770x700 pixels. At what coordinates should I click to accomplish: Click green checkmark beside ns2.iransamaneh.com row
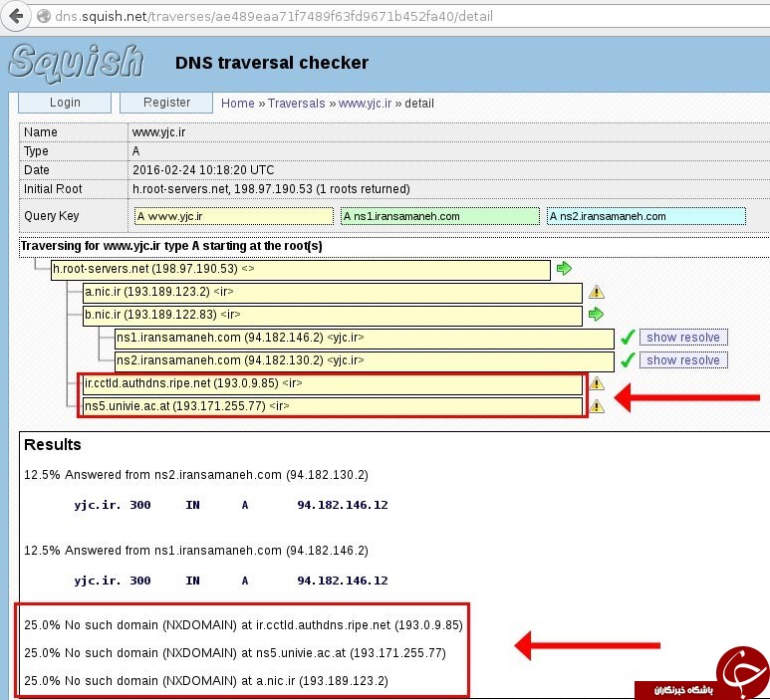628,360
